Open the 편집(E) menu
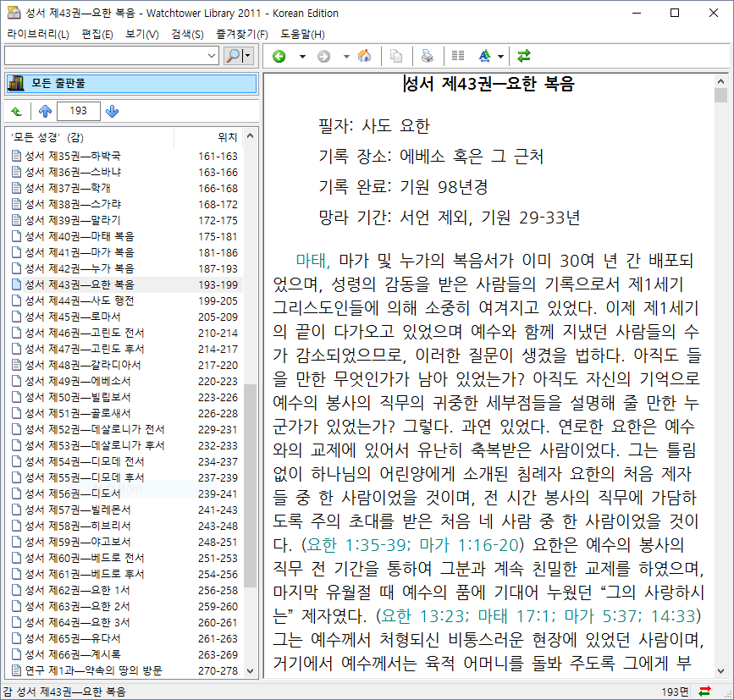Screen dimensions: 734x700 pyautogui.click(x=97, y=34)
